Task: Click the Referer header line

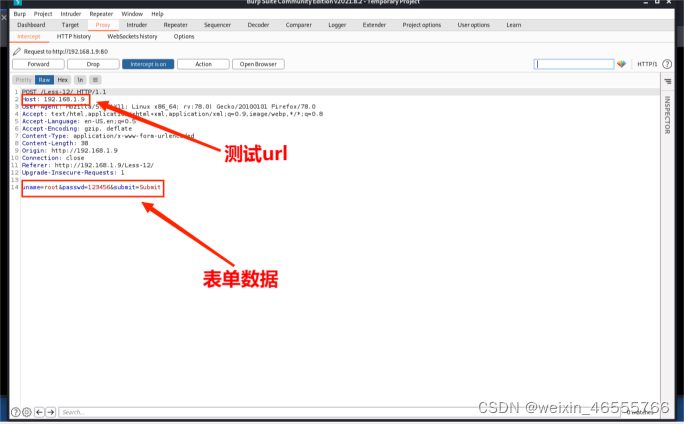Action: pyautogui.click(x=88, y=165)
